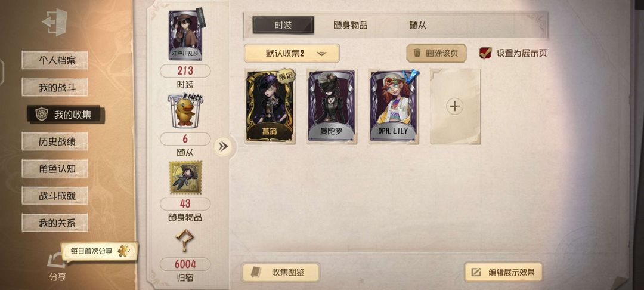644x290 pixels.
Task: Click the 编辑展示效果 button
Action: click(x=503, y=272)
